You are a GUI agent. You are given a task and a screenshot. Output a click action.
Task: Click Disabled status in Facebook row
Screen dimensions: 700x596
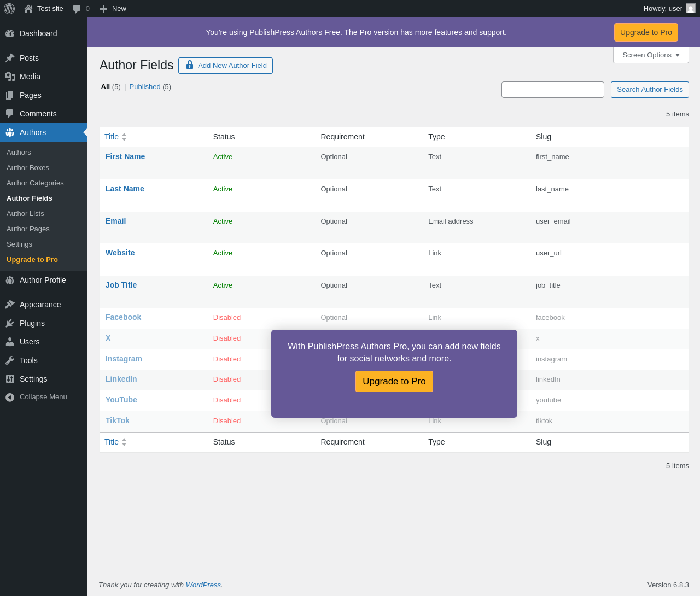click(227, 318)
